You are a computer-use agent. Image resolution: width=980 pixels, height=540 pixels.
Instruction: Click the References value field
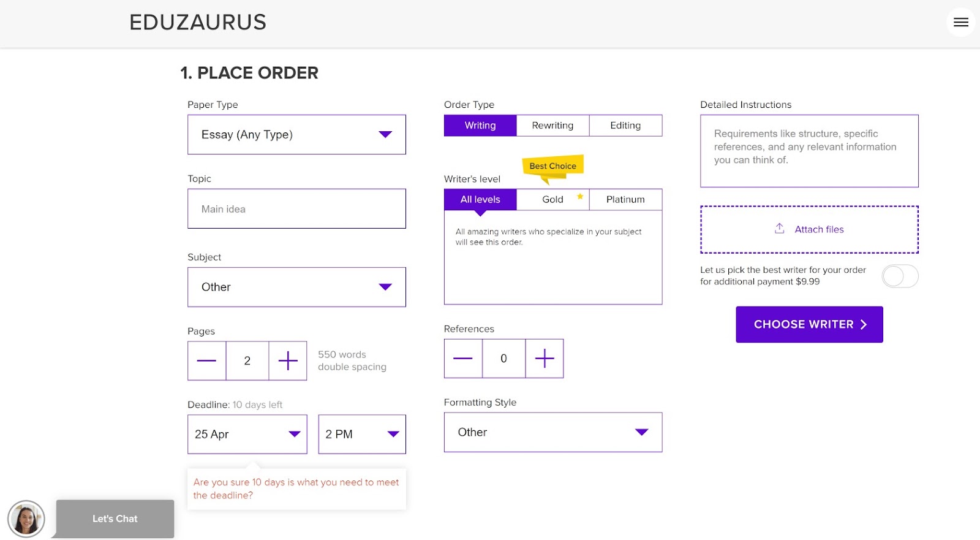[503, 359]
